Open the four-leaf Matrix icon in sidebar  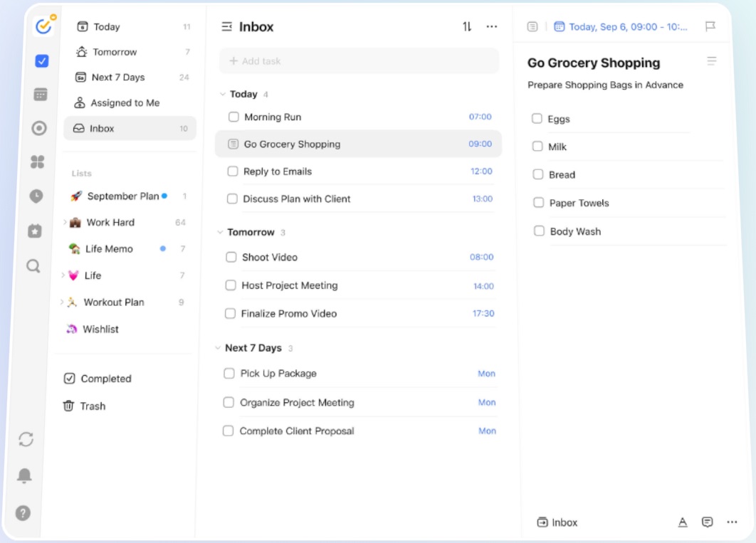pos(38,162)
